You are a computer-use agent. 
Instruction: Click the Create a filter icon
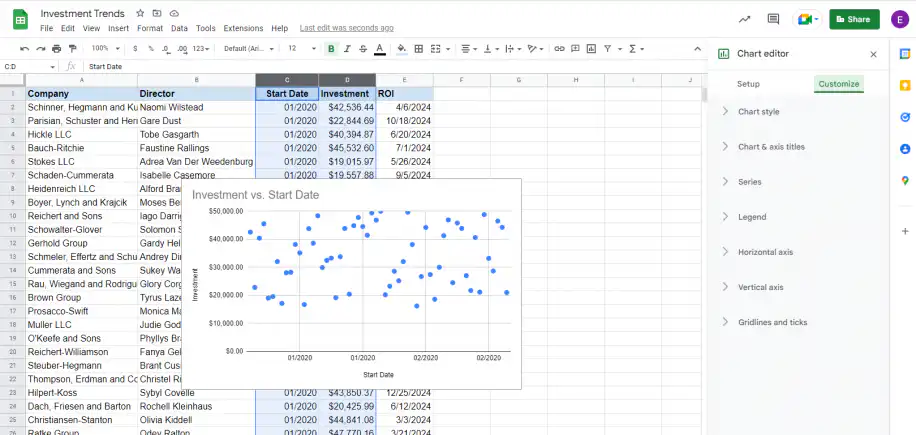coord(608,49)
